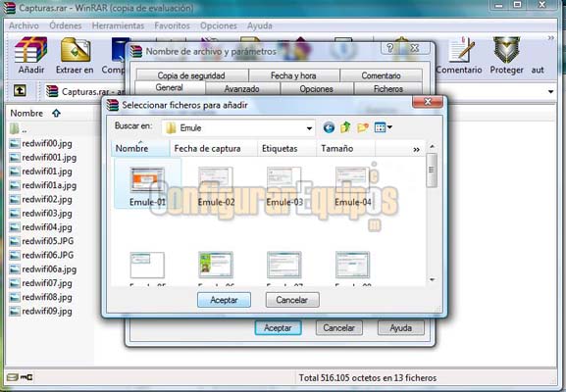Viewport: 566px width, 392px height.
Task: Select the Emule-04 thumbnail
Action: (353, 186)
